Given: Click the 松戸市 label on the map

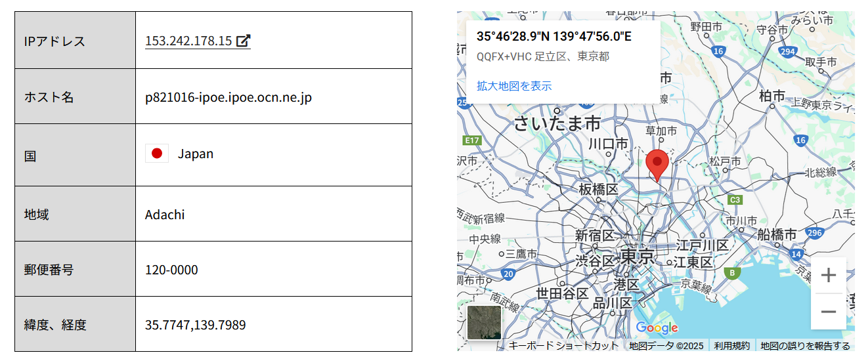Looking at the screenshot, I should [726, 161].
